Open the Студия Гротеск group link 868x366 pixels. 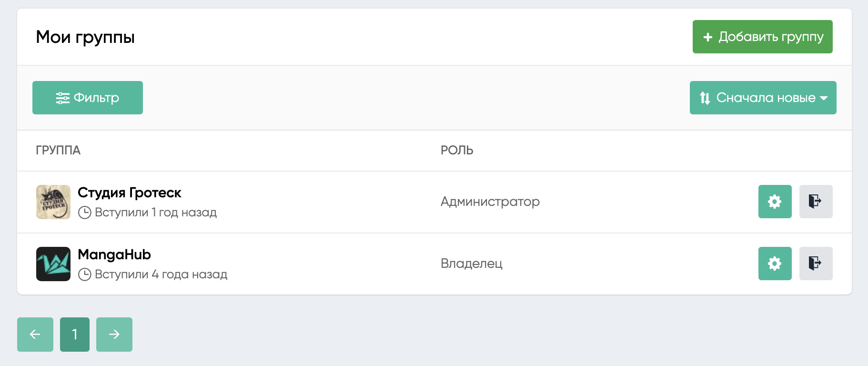(129, 193)
